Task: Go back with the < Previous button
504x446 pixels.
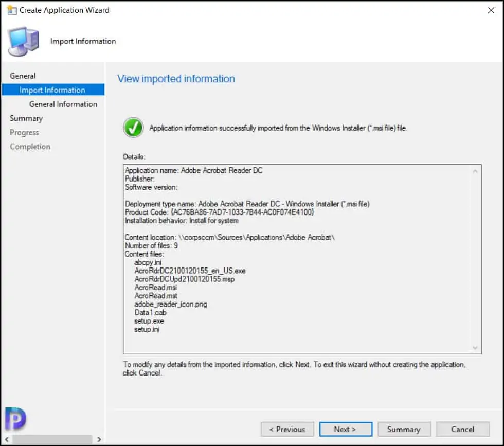Action: pyautogui.click(x=287, y=429)
